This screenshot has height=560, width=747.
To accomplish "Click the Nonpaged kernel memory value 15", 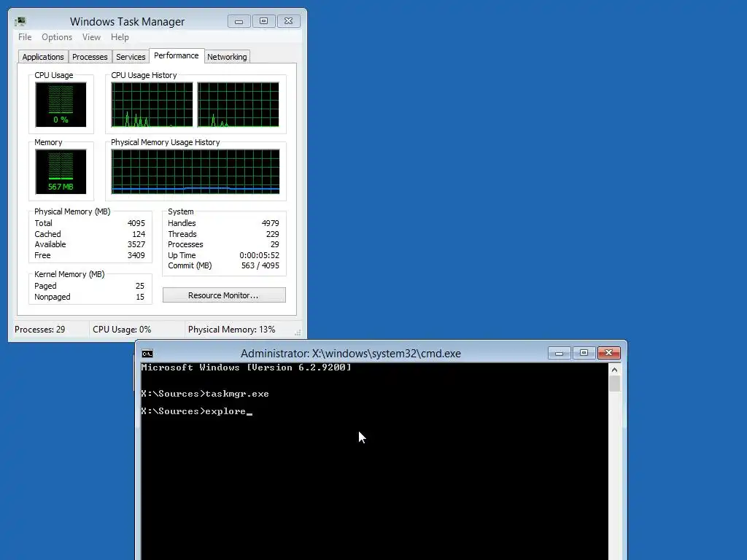I will coord(140,297).
